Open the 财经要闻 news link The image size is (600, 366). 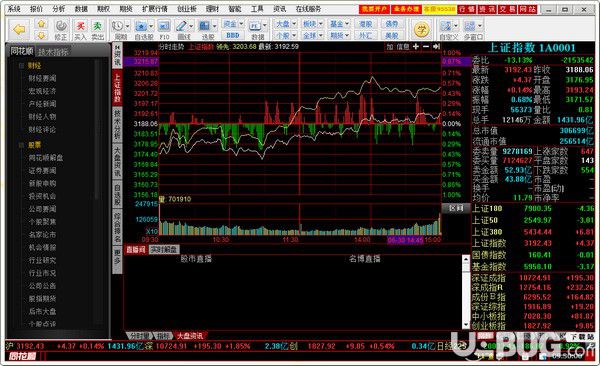[x=42, y=78]
